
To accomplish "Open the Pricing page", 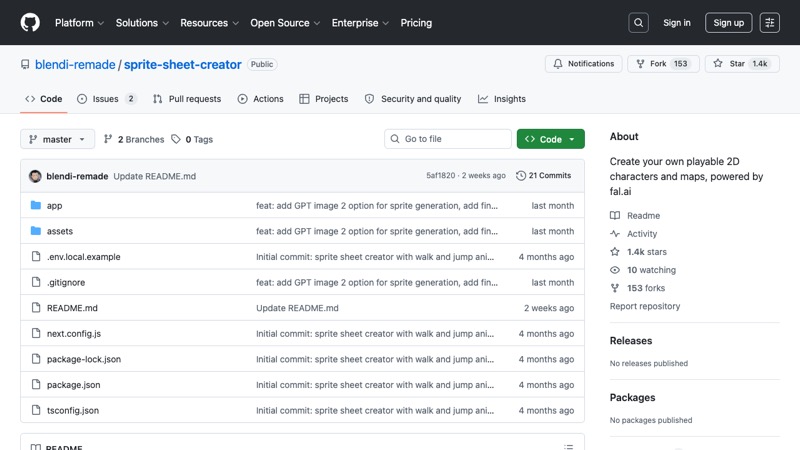I will (416, 23).
